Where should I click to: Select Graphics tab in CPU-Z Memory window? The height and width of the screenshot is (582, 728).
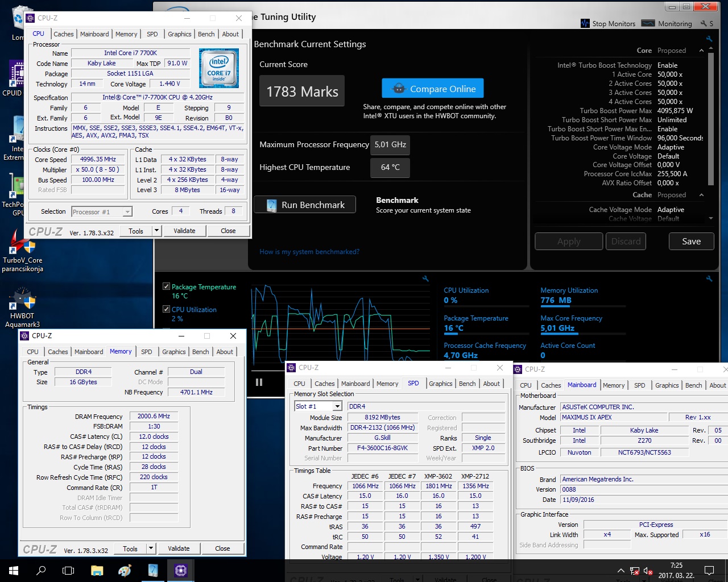click(x=174, y=352)
